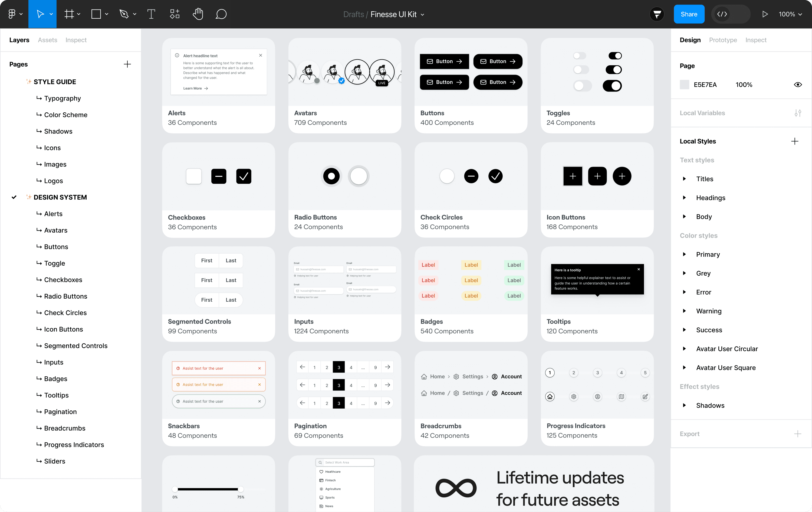Click the Present play icon
Image resolution: width=812 pixels, height=512 pixels.
pyautogui.click(x=765, y=14)
